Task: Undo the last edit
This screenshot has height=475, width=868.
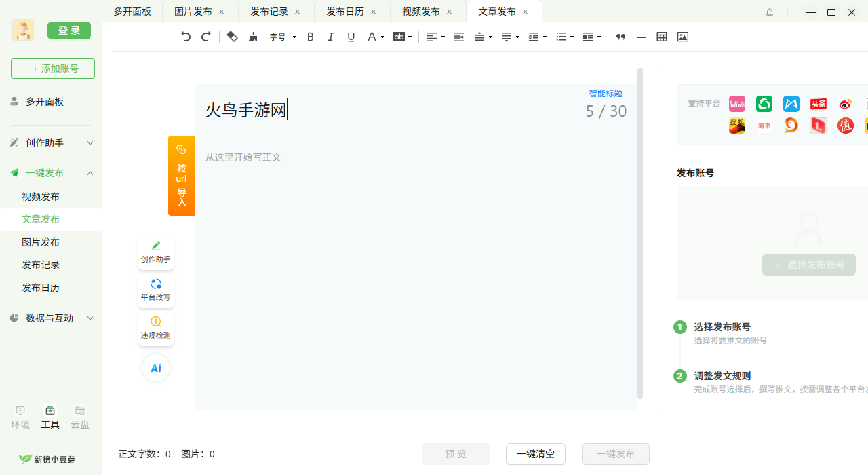Action: pos(186,37)
